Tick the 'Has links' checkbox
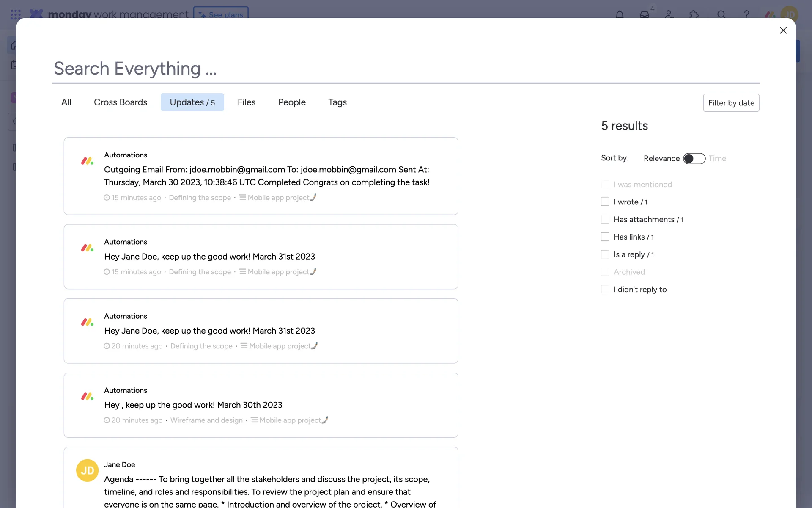 click(x=605, y=237)
